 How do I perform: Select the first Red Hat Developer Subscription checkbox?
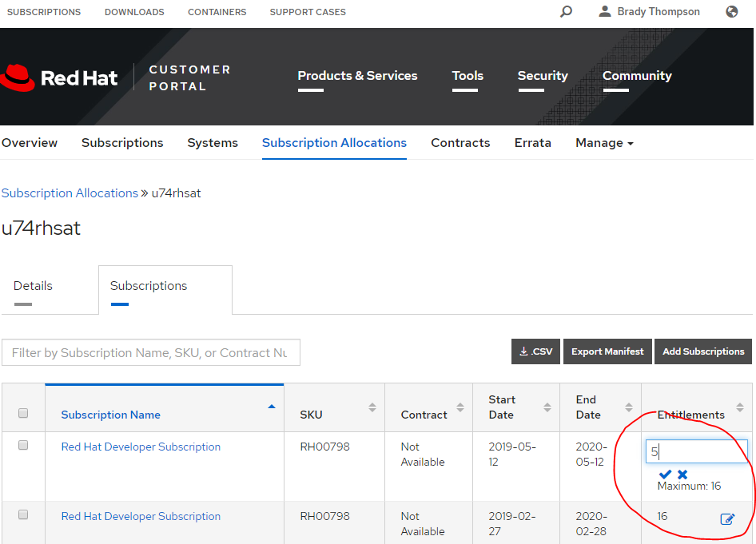23,446
